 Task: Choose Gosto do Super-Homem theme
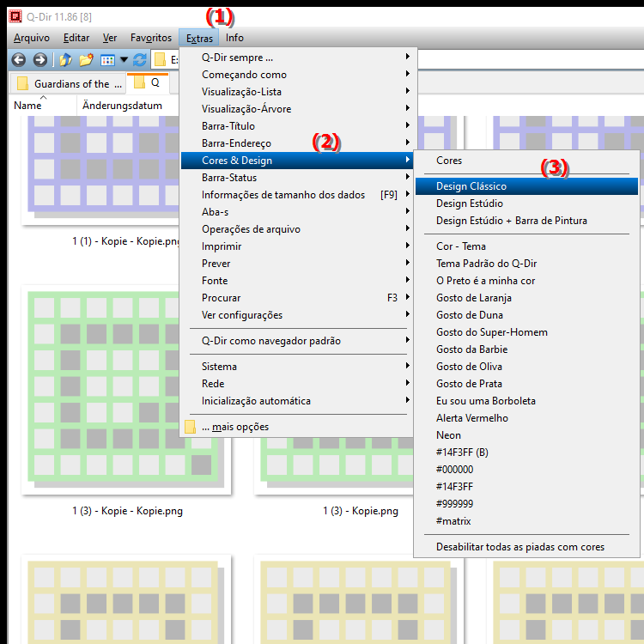[x=527, y=332]
